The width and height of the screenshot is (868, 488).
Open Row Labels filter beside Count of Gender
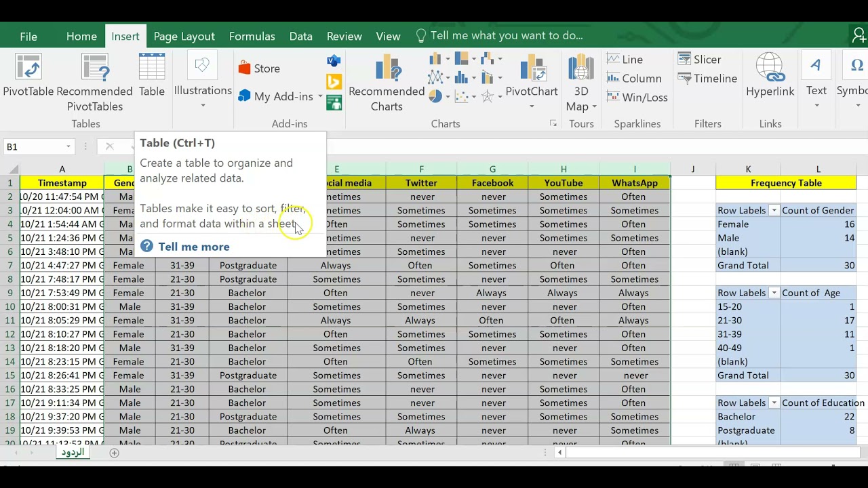[x=774, y=211]
